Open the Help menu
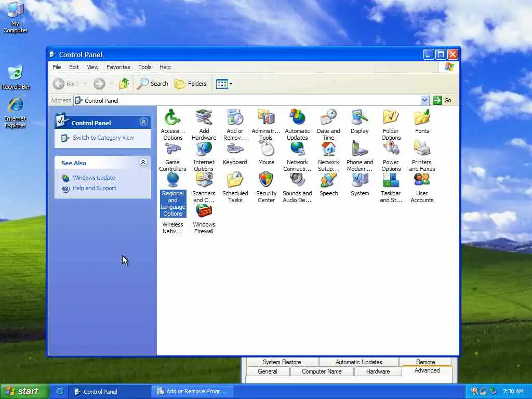The width and height of the screenshot is (532, 399). coord(165,67)
